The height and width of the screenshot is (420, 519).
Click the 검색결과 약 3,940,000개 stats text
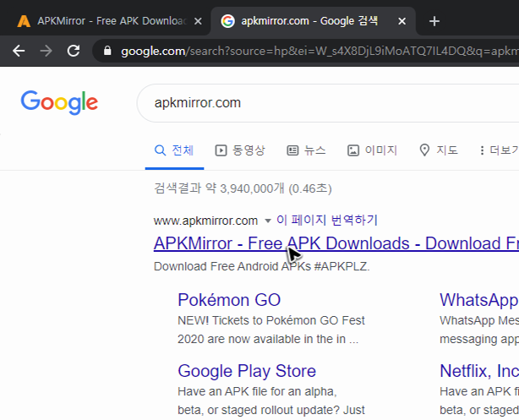(x=243, y=188)
